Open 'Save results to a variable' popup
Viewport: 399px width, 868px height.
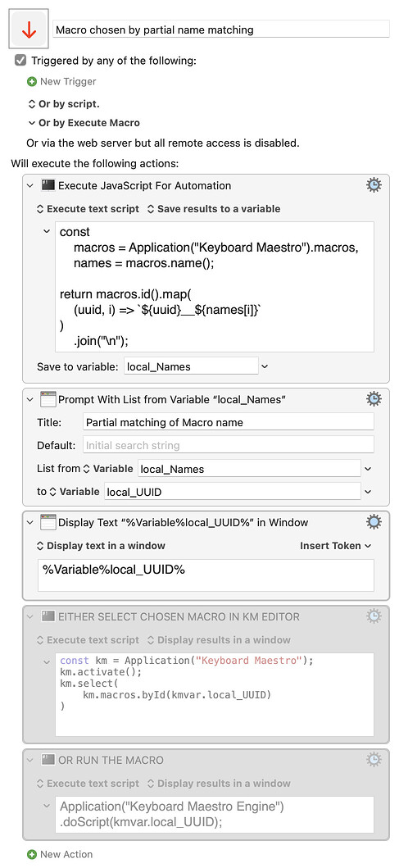[214, 209]
